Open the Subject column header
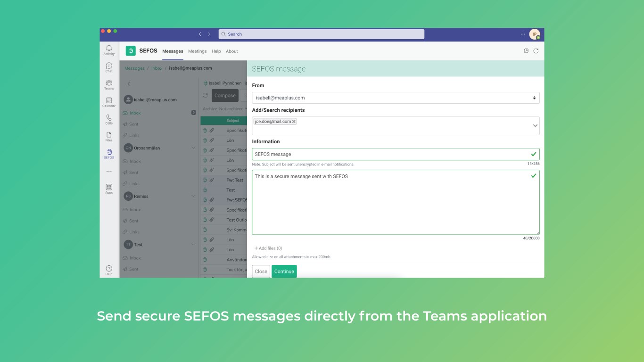The height and width of the screenshot is (362, 644). point(232,121)
